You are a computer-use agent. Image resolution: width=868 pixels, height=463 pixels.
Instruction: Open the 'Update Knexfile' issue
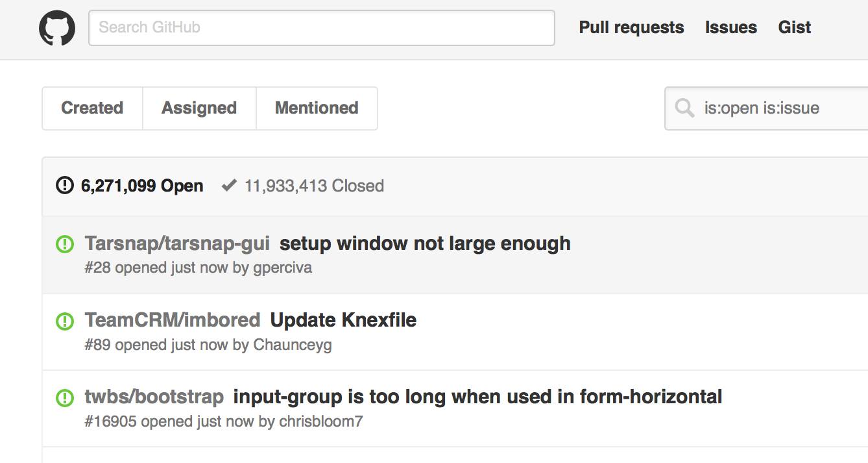pyautogui.click(x=343, y=320)
